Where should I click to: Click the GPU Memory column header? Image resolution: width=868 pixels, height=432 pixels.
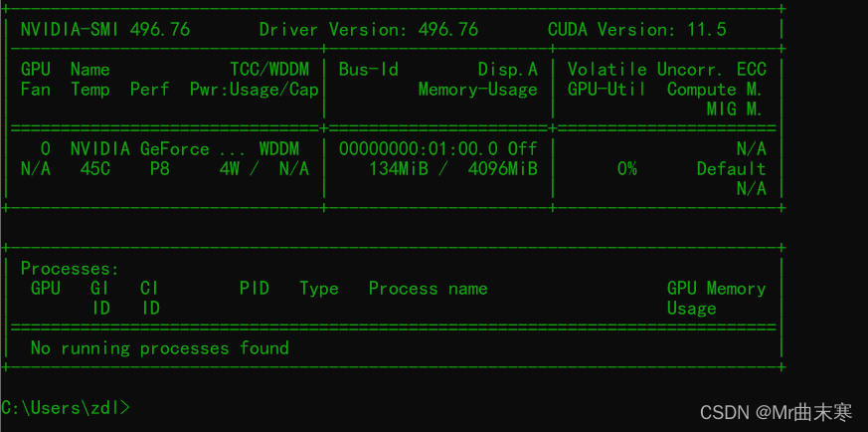(716, 289)
